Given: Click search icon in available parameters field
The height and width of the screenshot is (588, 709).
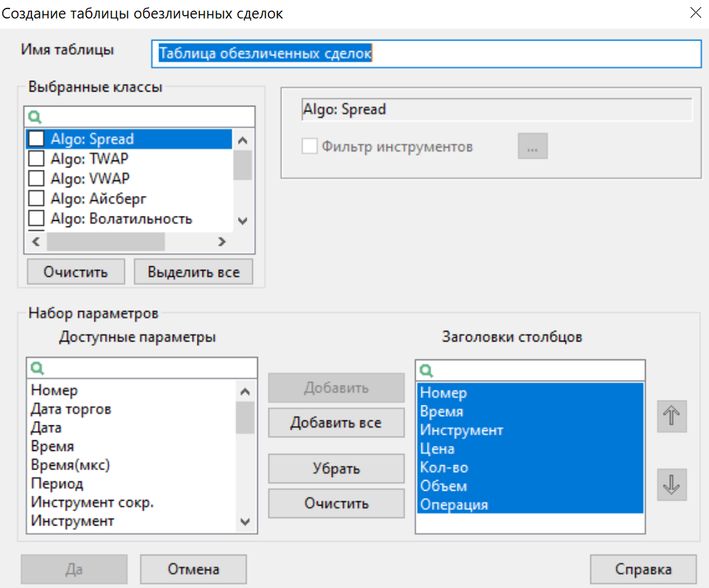Looking at the screenshot, I should pyautogui.click(x=38, y=368).
